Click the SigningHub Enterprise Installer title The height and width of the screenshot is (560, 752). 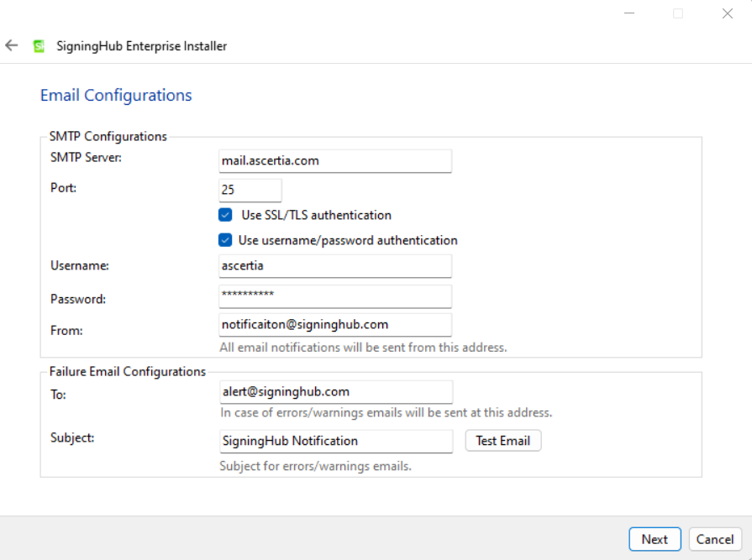point(141,46)
